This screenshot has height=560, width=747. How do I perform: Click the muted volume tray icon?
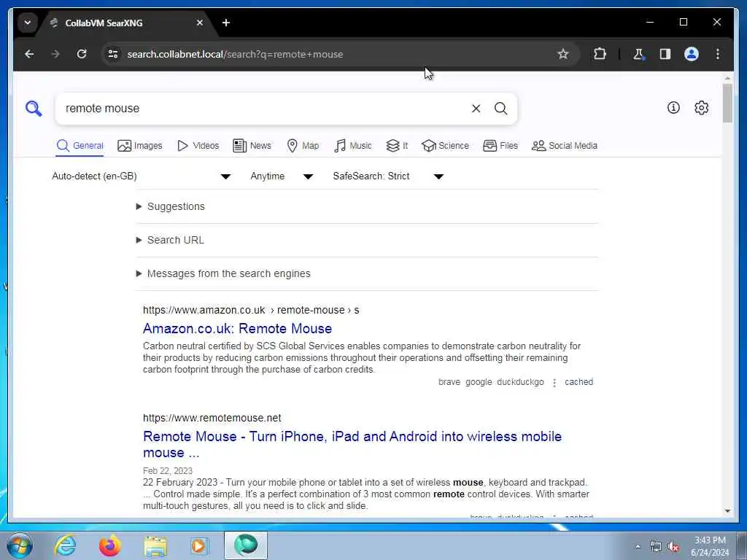pos(673,547)
